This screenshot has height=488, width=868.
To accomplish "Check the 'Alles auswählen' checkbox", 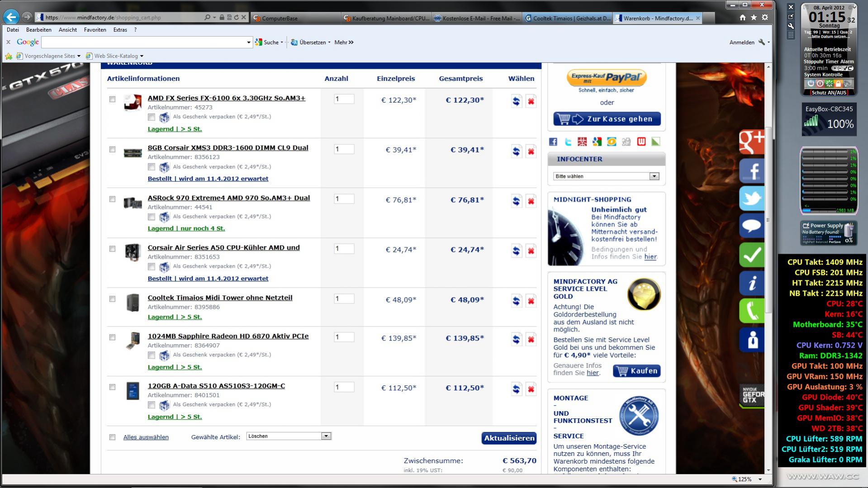I will 112,437.
